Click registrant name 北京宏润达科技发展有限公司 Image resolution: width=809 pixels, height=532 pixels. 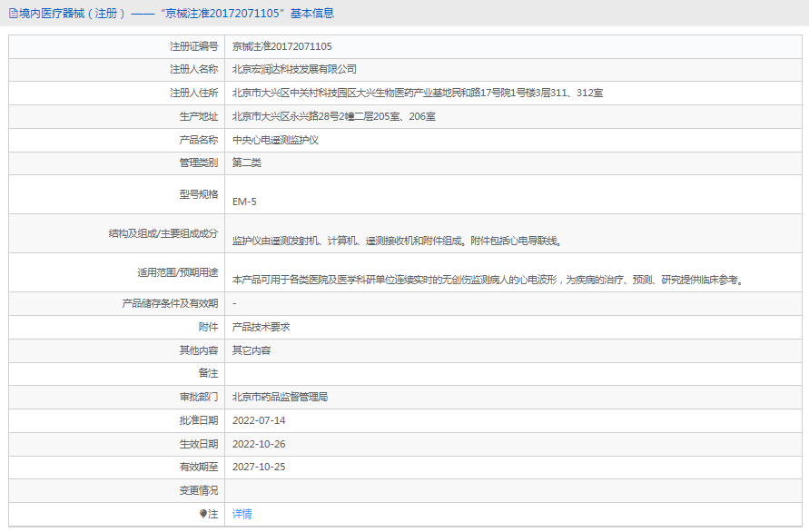pyautogui.click(x=294, y=69)
